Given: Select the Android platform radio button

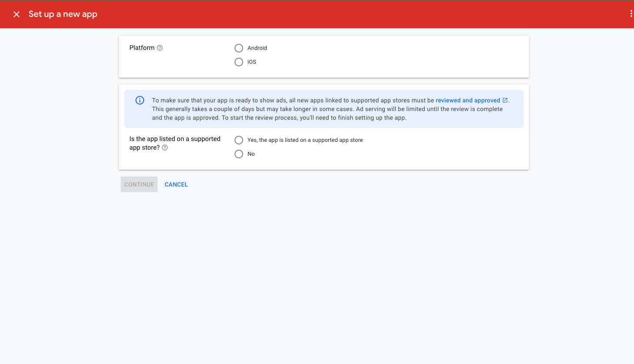Looking at the screenshot, I should (239, 48).
